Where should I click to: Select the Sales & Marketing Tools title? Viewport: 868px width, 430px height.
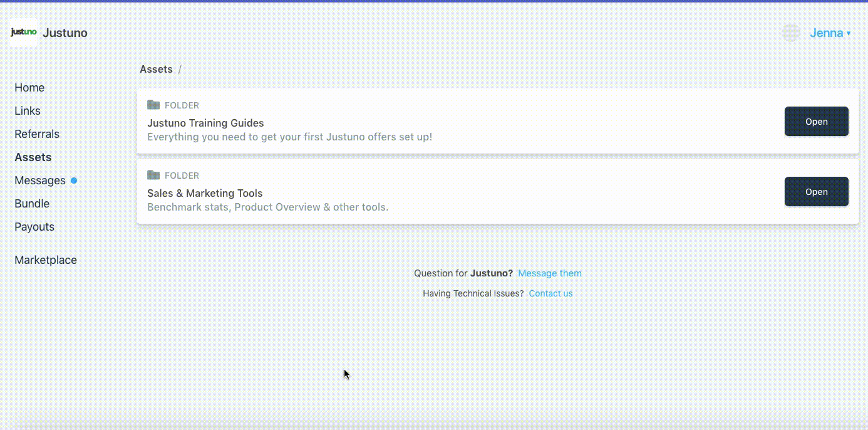coord(205,193)
